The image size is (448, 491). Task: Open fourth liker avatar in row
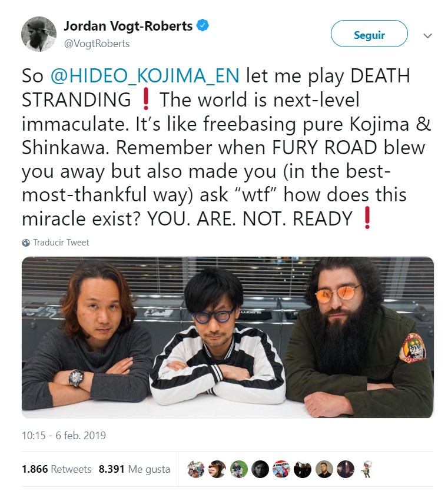260,469
